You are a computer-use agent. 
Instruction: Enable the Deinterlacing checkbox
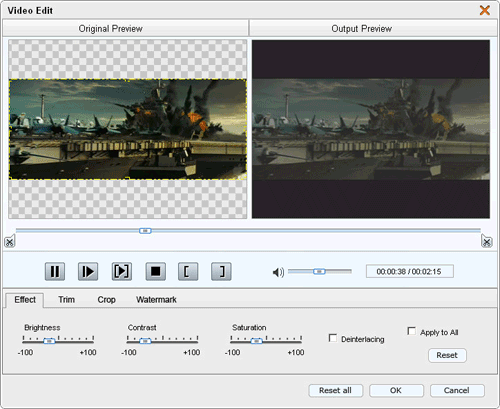tap(333, 338)
